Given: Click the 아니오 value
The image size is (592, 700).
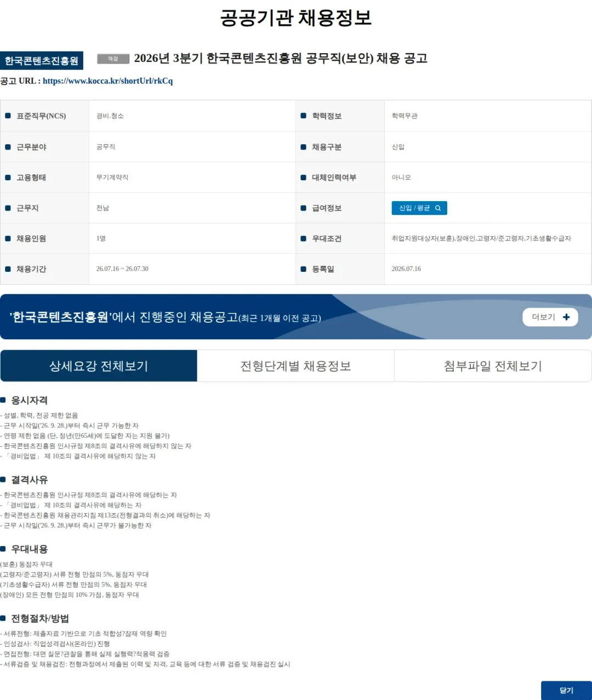Looking at the screenshot, I should tap(401, 178).
